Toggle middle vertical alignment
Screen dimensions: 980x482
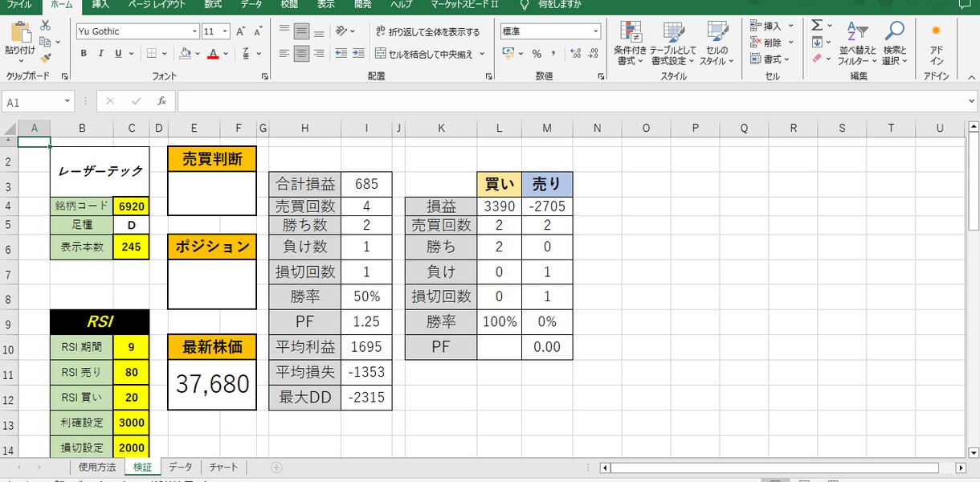click(x=301, y=31)
